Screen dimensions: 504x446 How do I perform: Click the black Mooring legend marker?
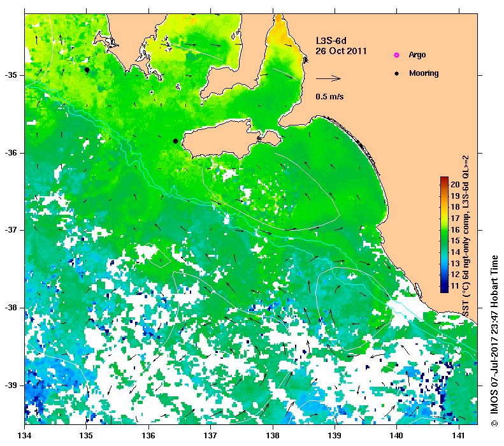(397, 73)
